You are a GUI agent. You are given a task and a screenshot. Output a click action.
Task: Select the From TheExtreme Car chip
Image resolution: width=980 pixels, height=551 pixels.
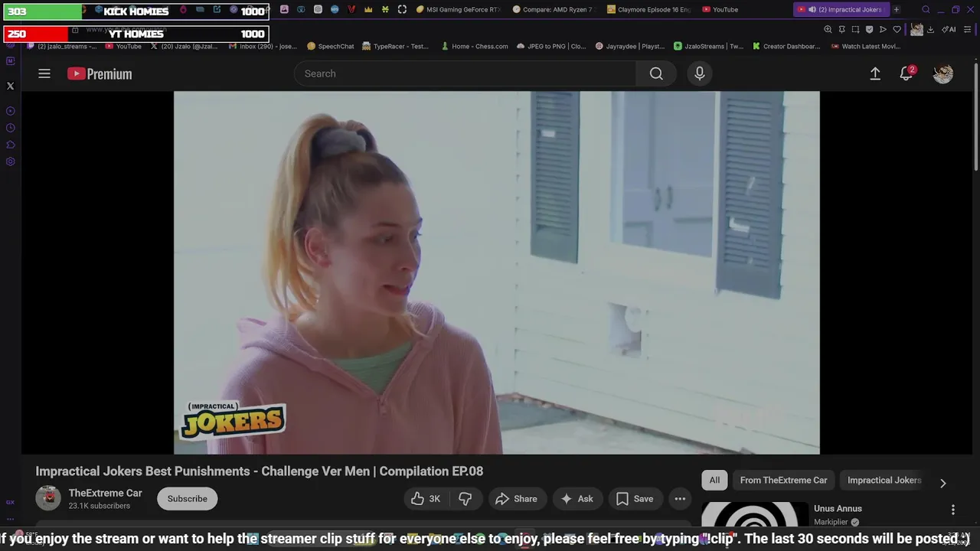point(783,480)
